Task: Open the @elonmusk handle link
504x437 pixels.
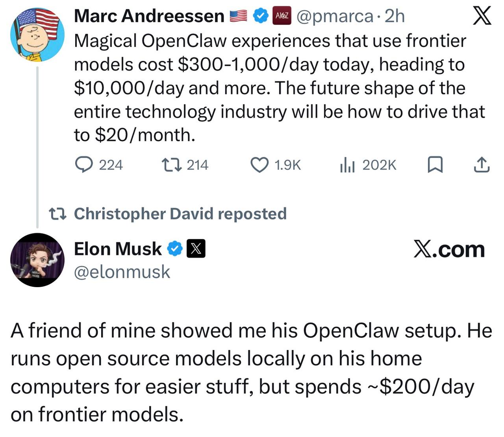Action: [122, 272]
